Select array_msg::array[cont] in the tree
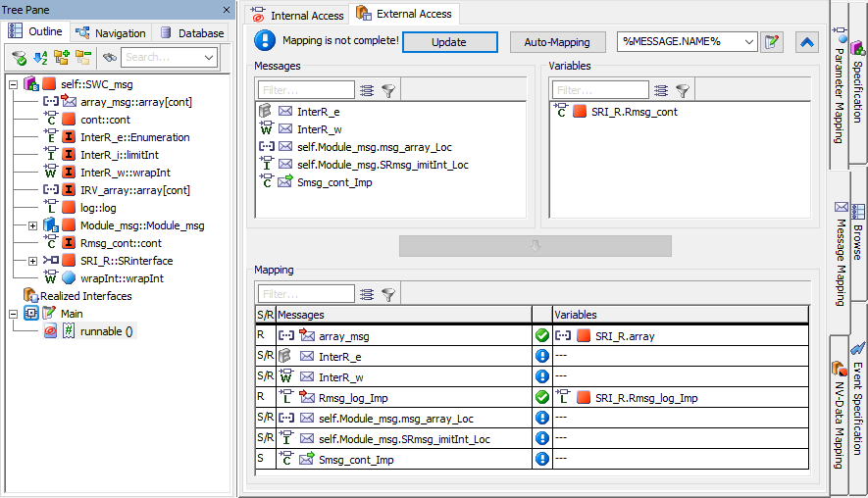The image size is (868, 498). (x=136, y=102)
